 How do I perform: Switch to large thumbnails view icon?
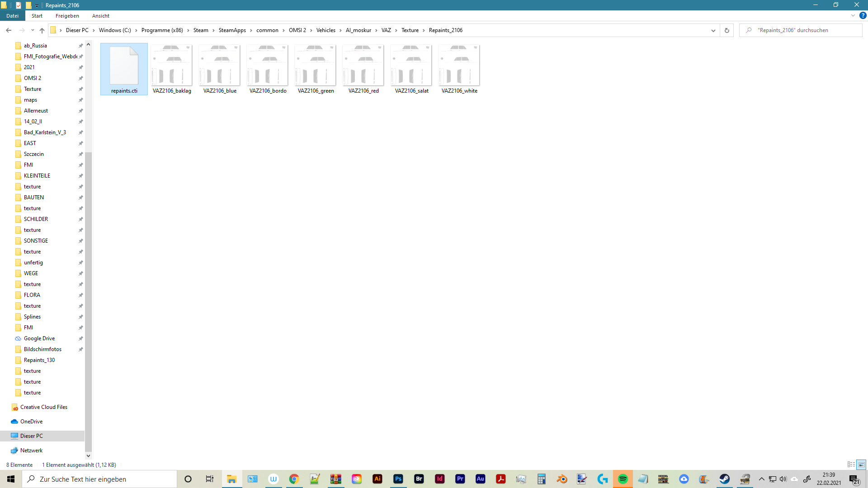[861, 465]
